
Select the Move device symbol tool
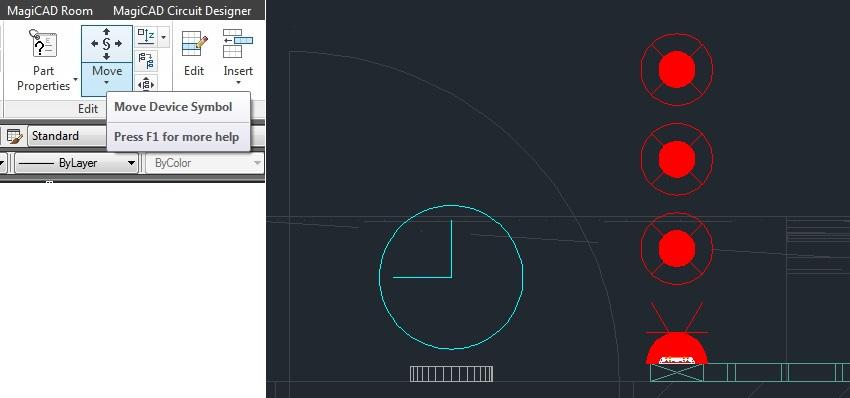coord(106,44)
